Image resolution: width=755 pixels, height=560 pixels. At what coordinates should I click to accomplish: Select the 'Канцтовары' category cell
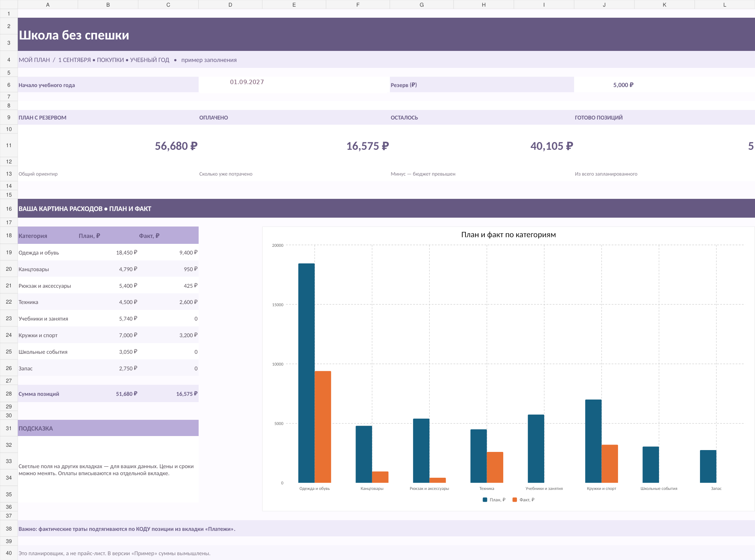pos(48,269)
